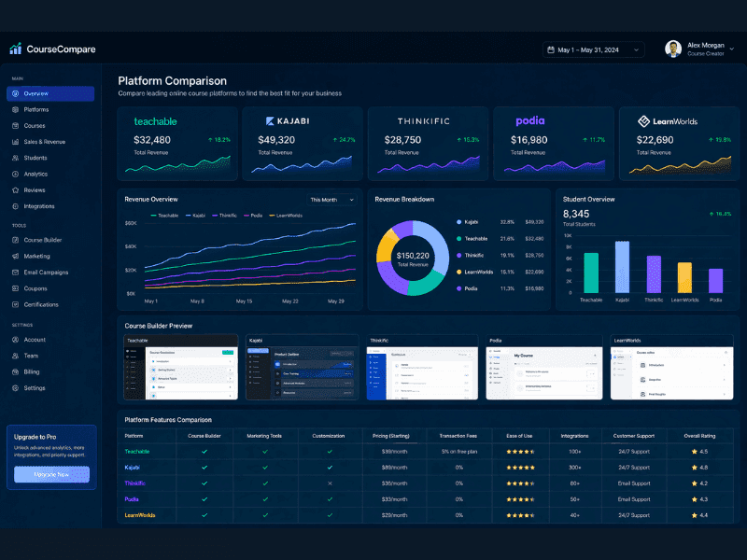Screen dimensions: 747x560
Task: Click the 5% on free plan cell
Action: (458, 452)
